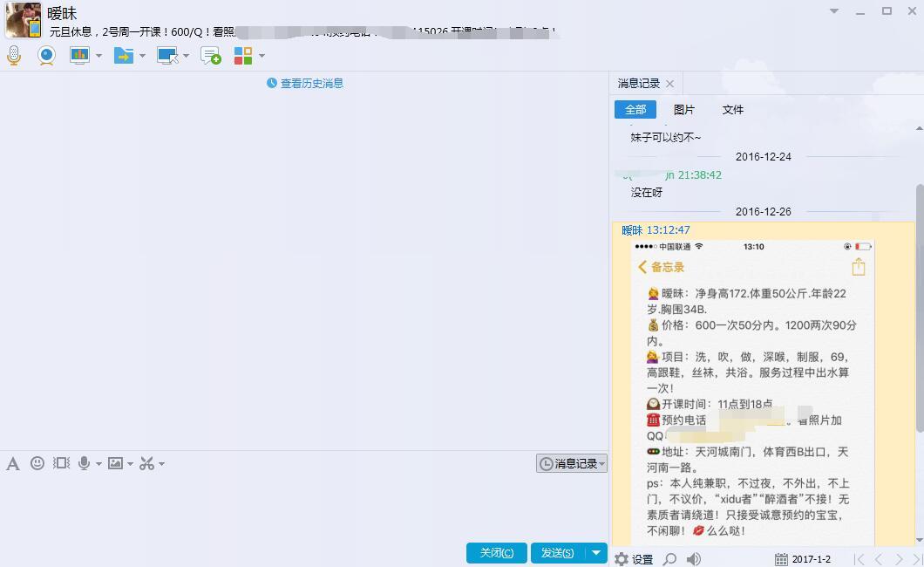
Task: Go to first page of message history
Action: point(859,559)
